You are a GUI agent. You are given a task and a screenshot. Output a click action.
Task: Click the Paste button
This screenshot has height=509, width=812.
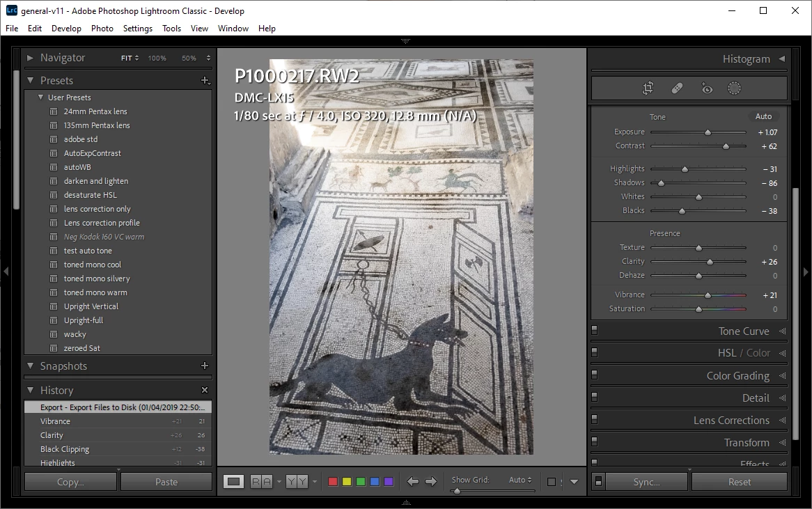(166, 482)
